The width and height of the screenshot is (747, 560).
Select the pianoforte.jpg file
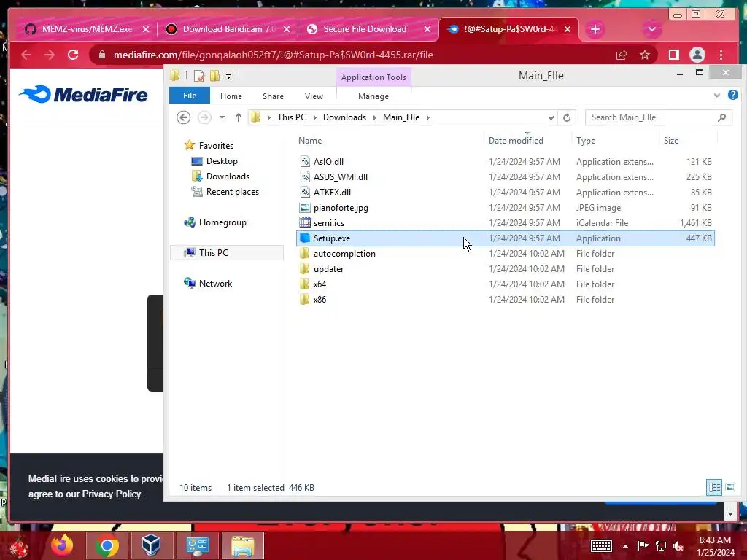(505, 208)
